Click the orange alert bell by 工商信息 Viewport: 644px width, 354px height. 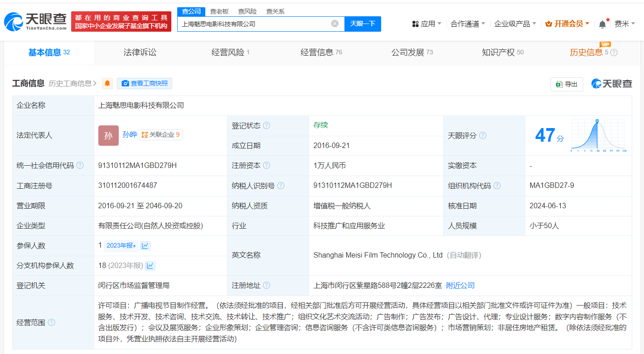pos(107,83)
